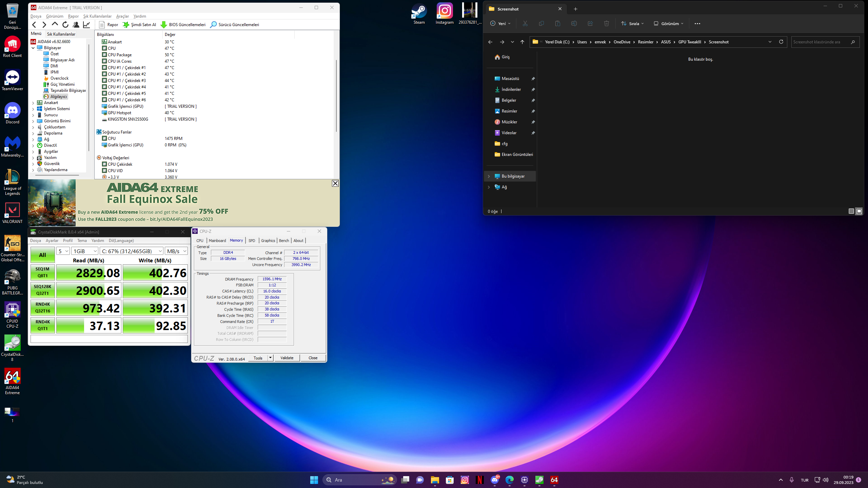Click the CPU-Z Validate button
This screenshot has height=488, width=868.
(x=287, y=358)
